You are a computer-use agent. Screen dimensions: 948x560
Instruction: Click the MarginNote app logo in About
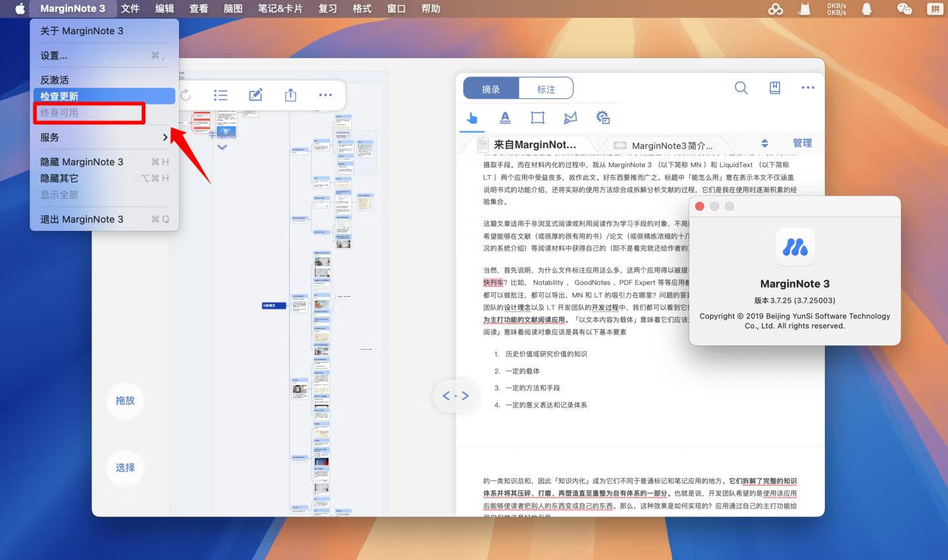point(795,247)
